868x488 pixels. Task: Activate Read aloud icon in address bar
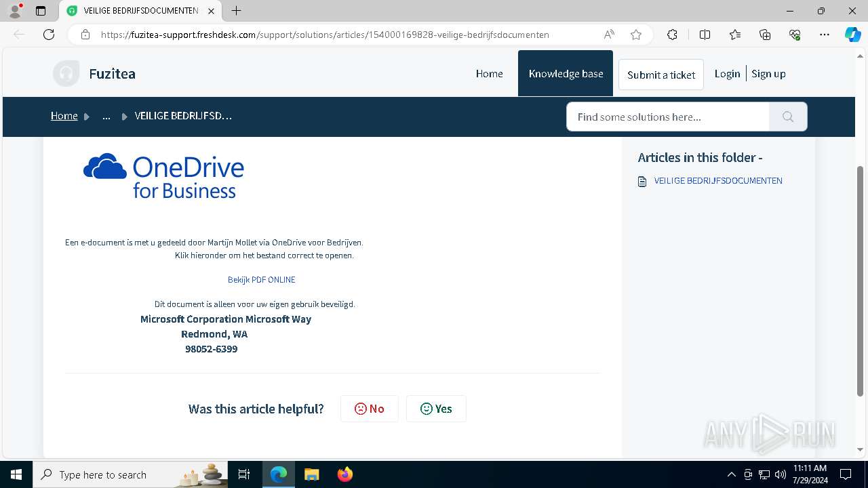609,35
